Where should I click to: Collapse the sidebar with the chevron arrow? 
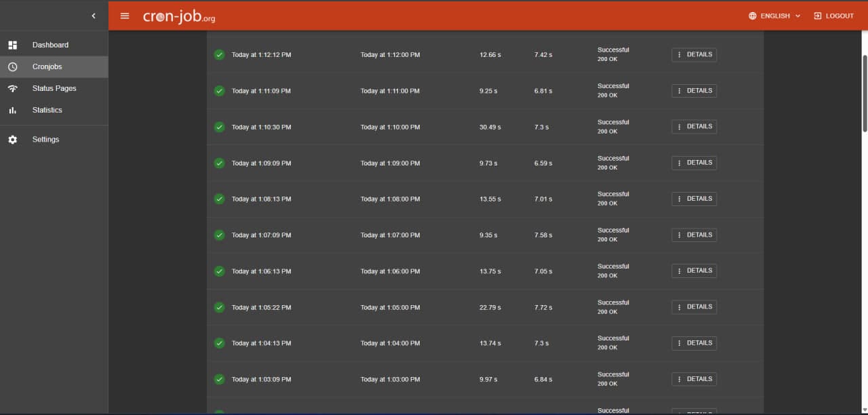(x=94, y=16)
